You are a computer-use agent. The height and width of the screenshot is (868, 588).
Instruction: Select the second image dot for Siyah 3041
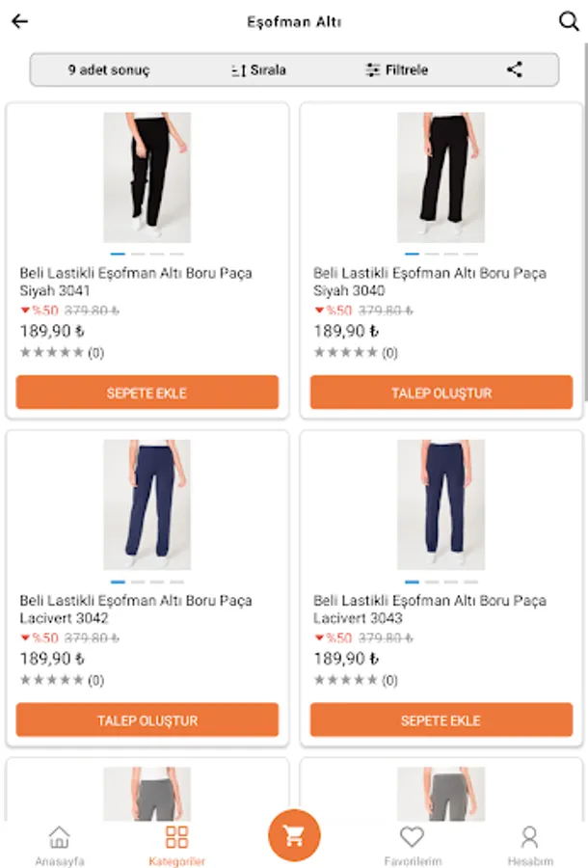coord(138,255)
